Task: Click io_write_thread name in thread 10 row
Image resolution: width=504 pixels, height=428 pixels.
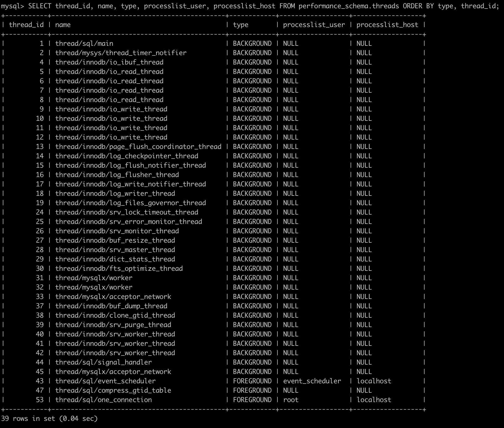Action: (x=111, y=119)
